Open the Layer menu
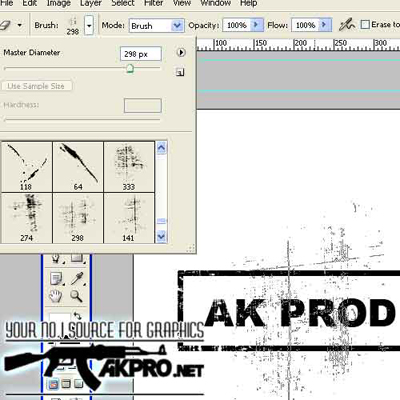Viewport: 400px width, 400px height. [91, 3]
